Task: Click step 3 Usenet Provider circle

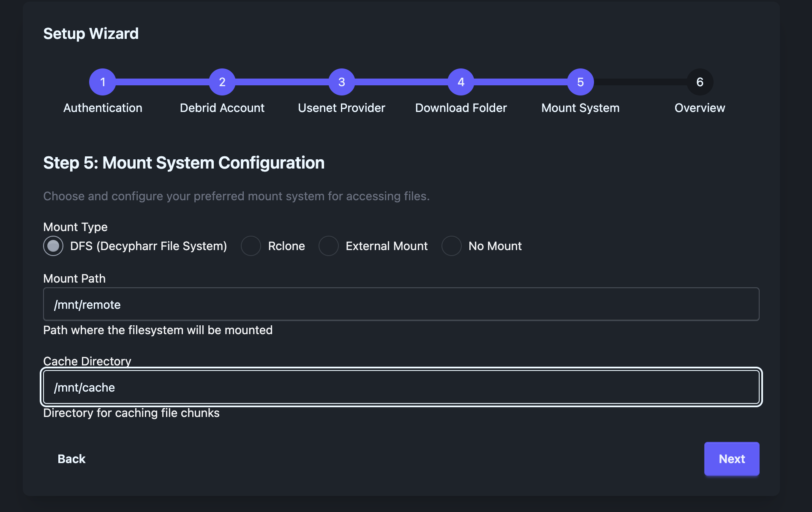Action: pos(341,82)
